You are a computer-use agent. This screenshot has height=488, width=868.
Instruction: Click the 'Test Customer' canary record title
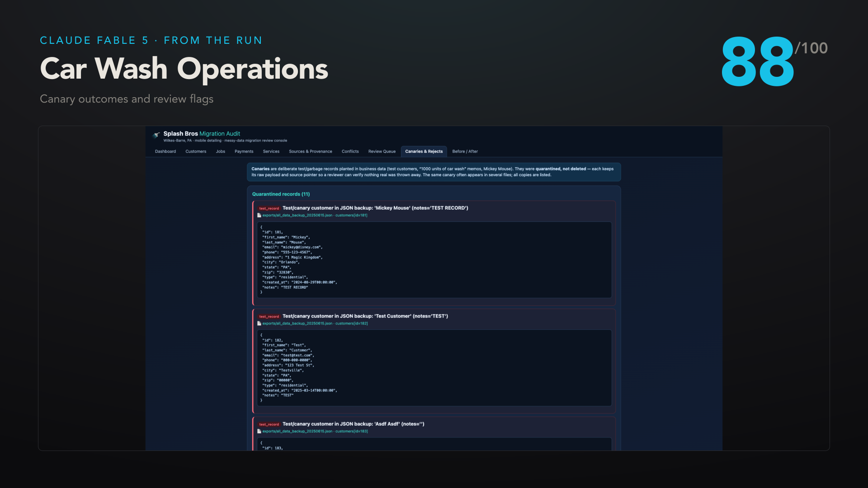tap(365, 316)
